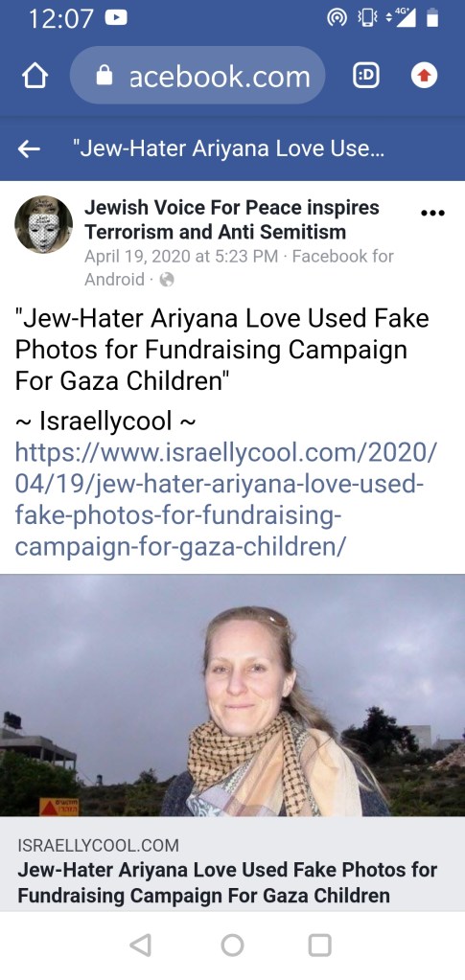Tap the public globe privacy icon
465x980 pixels.
(167, 280)
